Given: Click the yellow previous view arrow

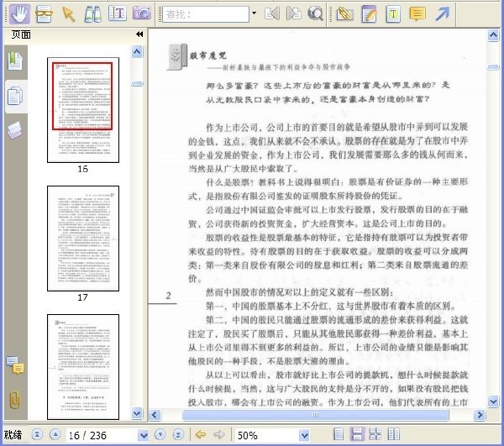Looking at the screenshot, I should (x=201, y=435).
